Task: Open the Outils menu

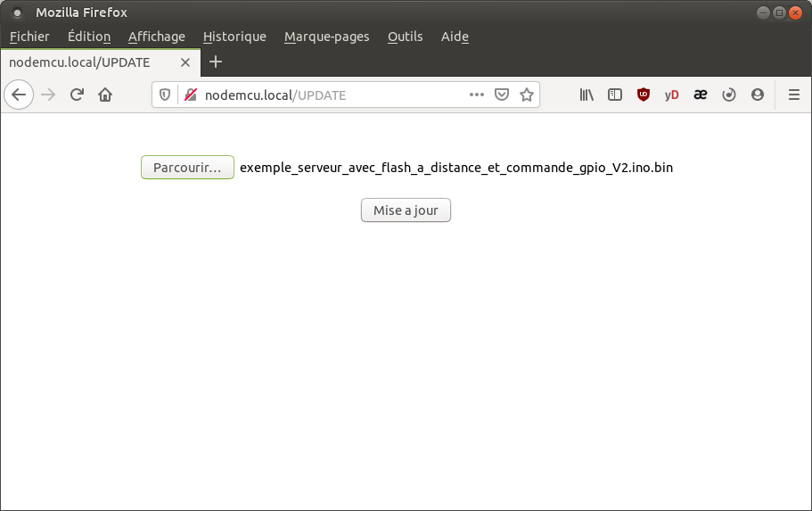Action: tap(405, 37)
